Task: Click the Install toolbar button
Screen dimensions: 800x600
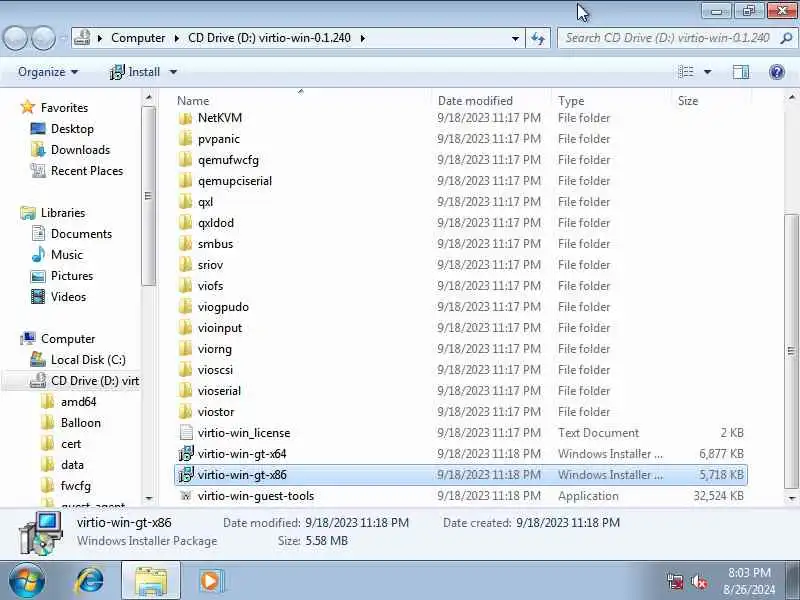Action: tap(135, 72)
